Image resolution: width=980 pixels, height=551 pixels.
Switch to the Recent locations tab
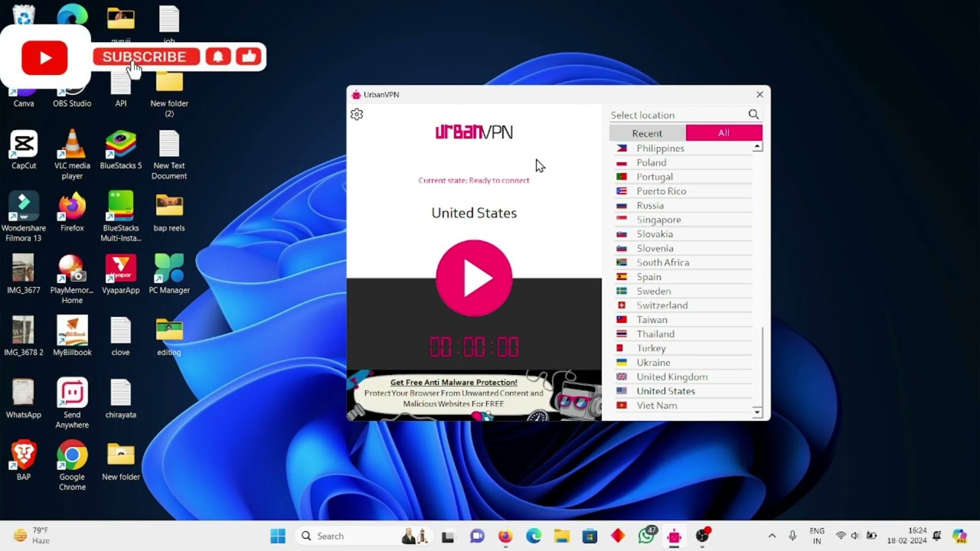tap(647, 133)
